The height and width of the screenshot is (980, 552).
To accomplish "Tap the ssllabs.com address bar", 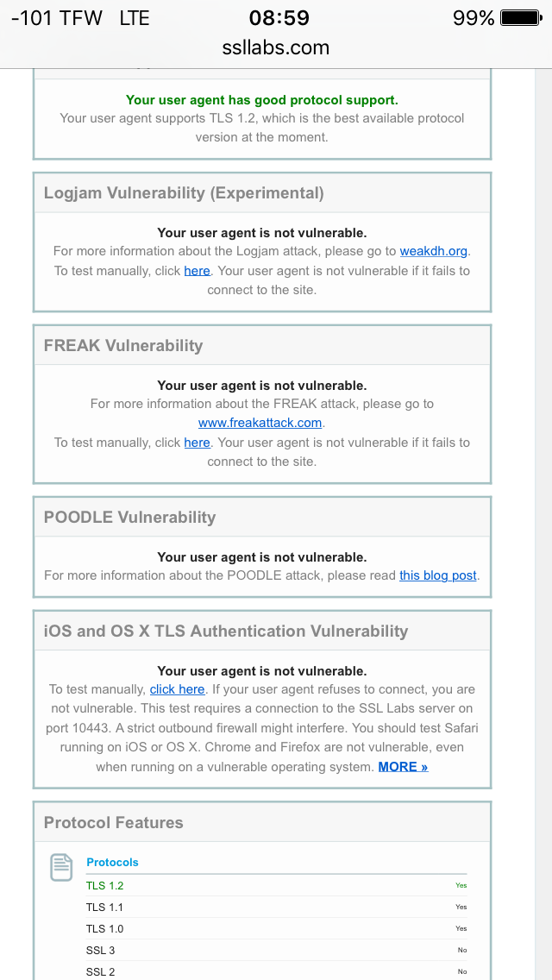I will click(276, 47).
